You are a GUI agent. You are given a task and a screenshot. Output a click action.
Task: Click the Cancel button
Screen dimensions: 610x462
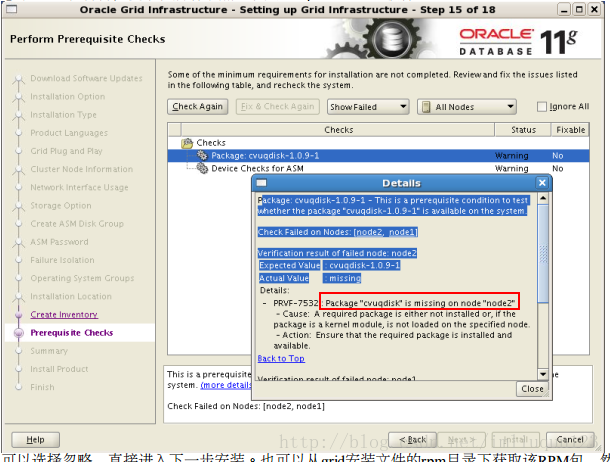pos(570,439)
